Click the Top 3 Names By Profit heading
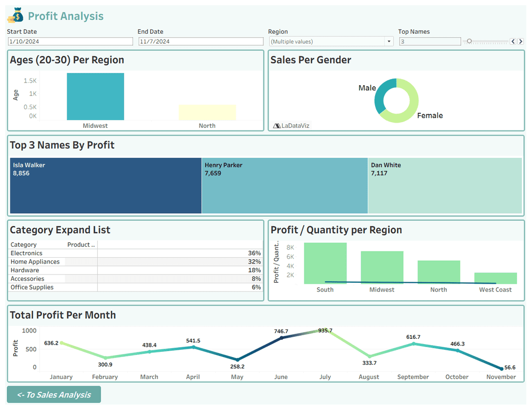The width and height of the screenshot is (532, 409). (x=62, y=145)
